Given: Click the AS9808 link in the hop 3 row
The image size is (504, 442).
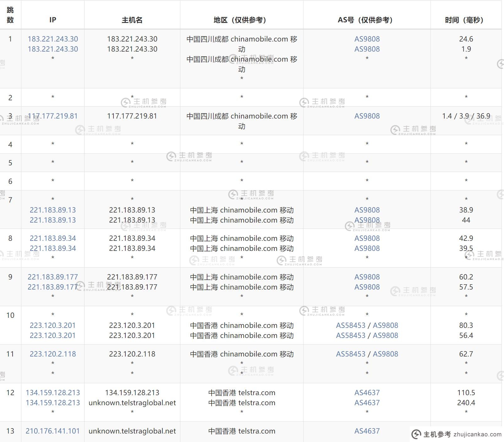Looking at the screenshot, I should click(367, 116).
